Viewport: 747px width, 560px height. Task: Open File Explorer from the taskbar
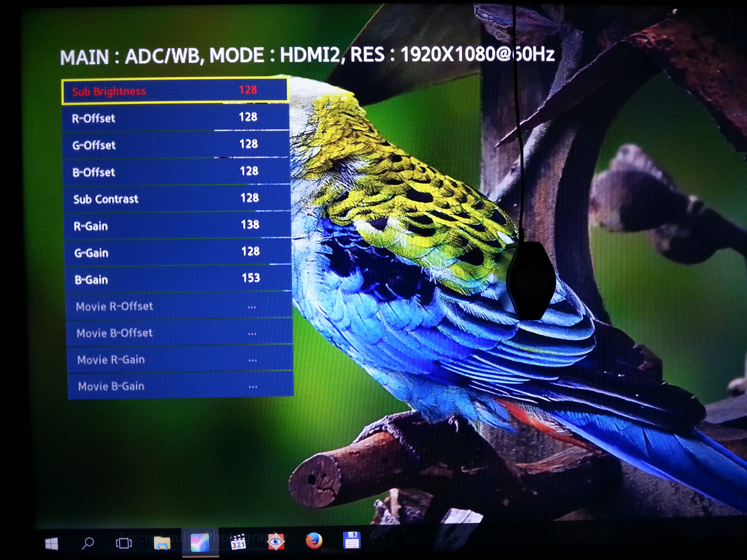[162, 543]
